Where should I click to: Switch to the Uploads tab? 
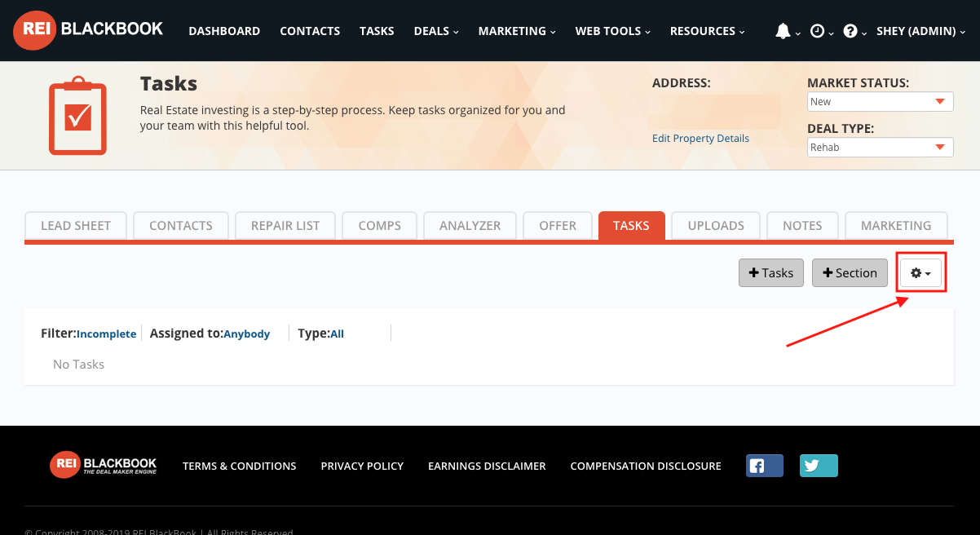tap(716, 226)
